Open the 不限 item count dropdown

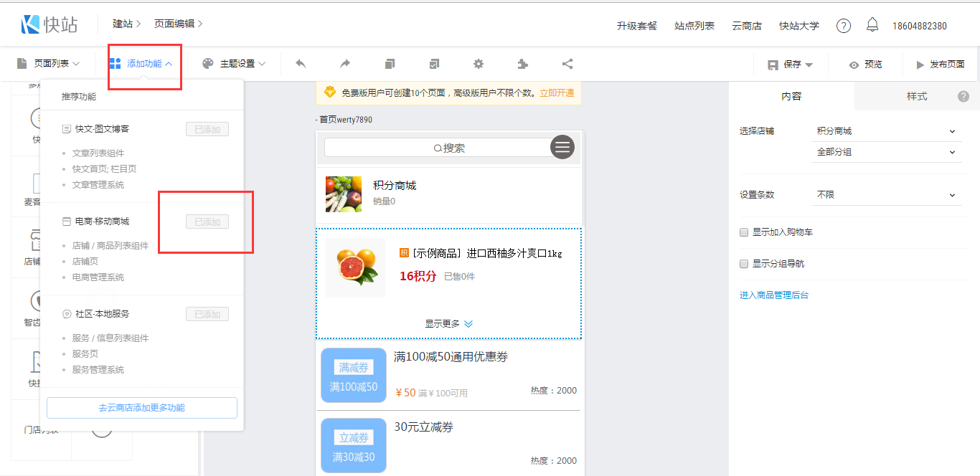click(x=886, y=194)
